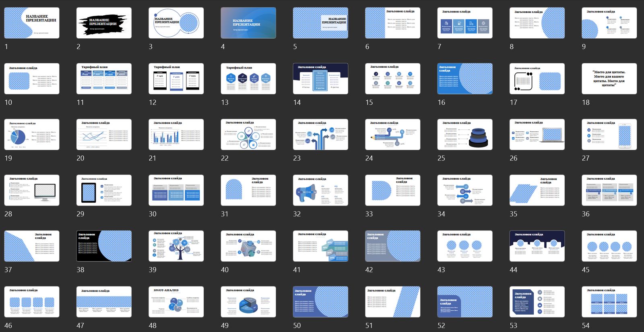
Task: Open slide 4 with blue gradient background
Action: pos(248,23)
